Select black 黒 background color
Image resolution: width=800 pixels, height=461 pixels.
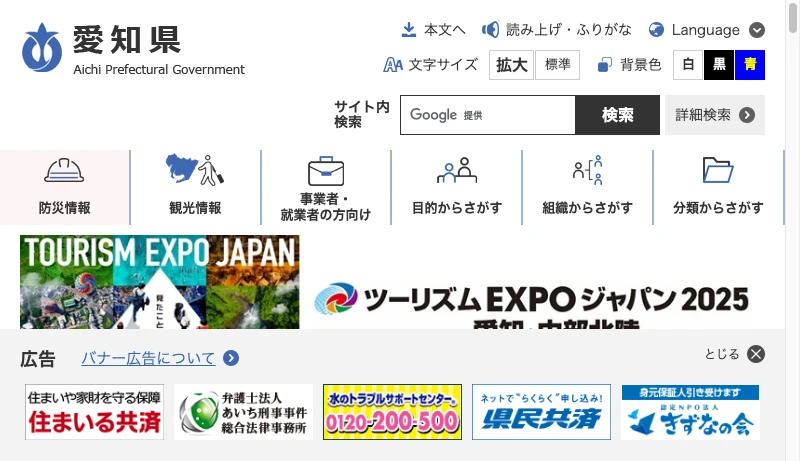point(719,65)
